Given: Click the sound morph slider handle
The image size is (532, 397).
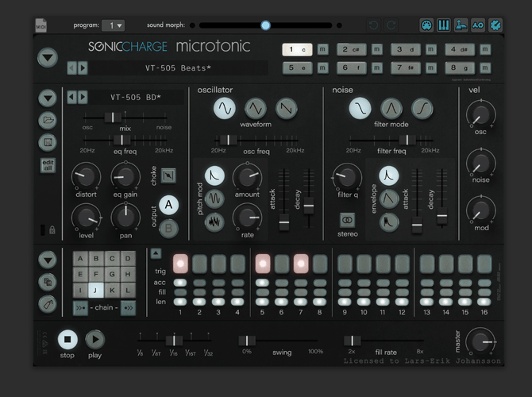Looking at the screenshot, I should click(x=266, y=25).
